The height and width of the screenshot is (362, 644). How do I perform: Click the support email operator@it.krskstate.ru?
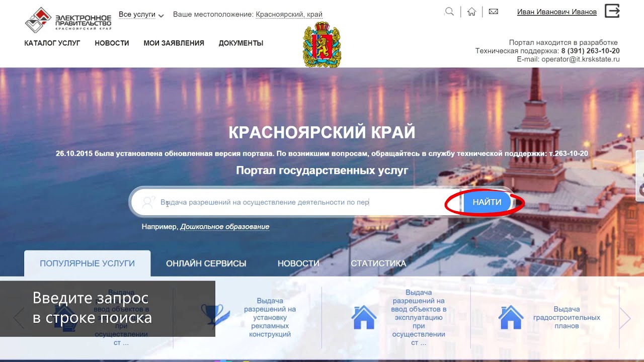(581, 59)
